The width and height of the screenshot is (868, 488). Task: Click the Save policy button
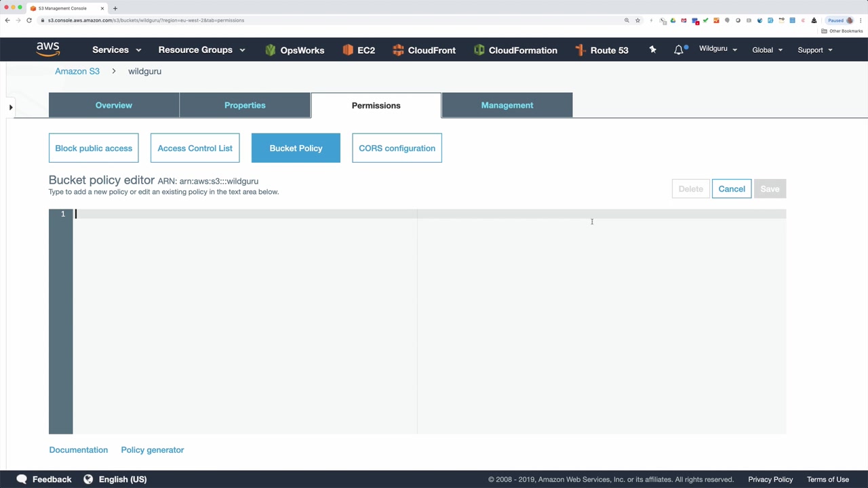tap(770, 189)
